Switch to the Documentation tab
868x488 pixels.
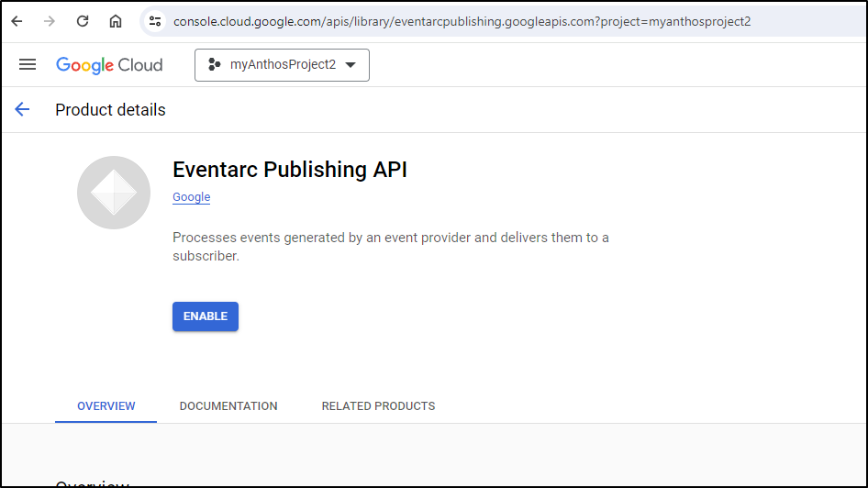tap(228, 406)
